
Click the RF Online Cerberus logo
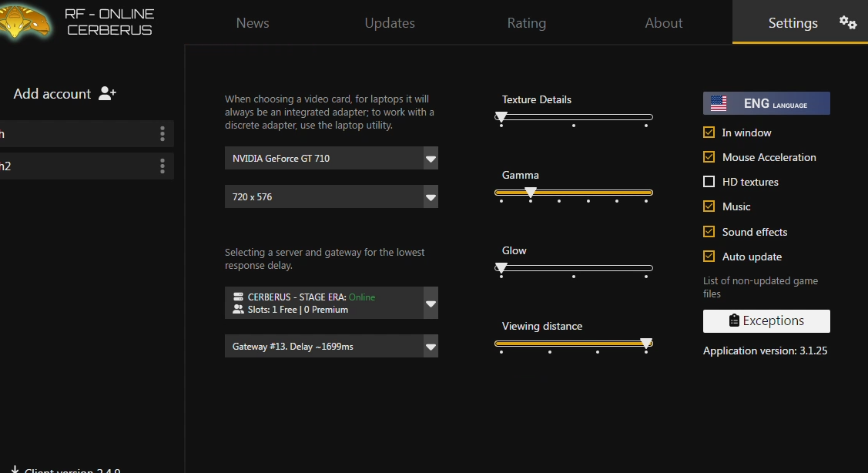(x=26, y=22)
